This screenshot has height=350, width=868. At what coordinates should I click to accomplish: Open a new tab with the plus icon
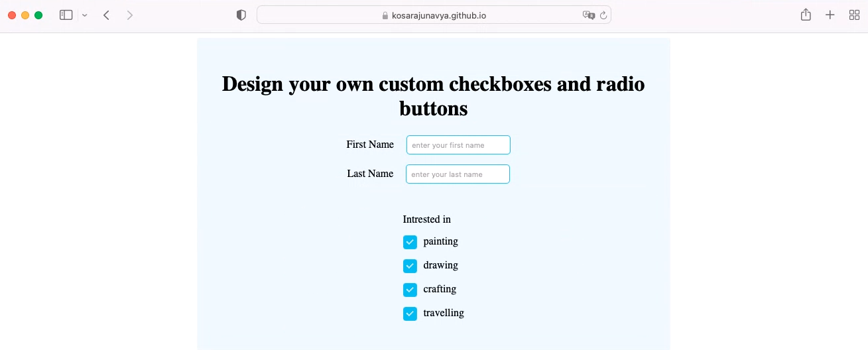[x=830, y=15]
